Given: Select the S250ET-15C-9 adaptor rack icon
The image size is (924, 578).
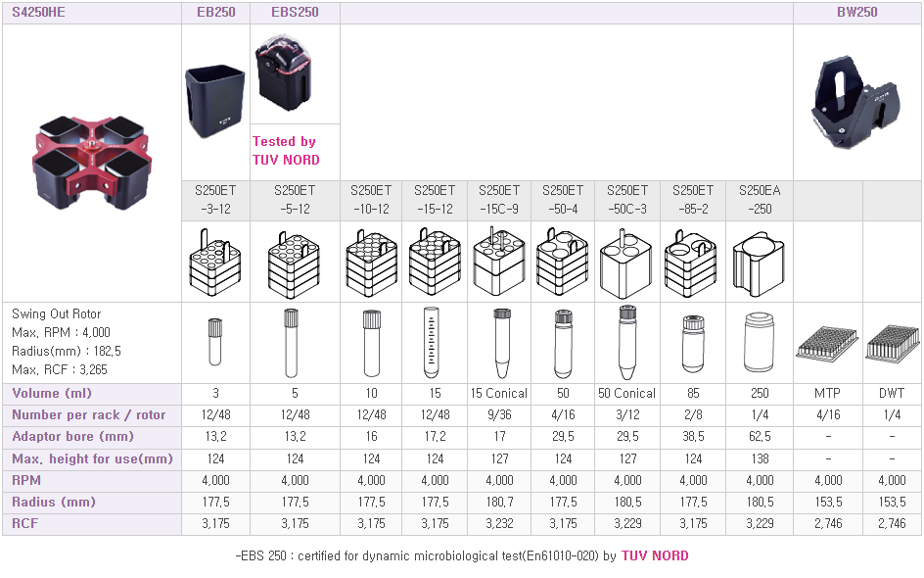Looking at the screenshot, I should [x=498, y=263].
